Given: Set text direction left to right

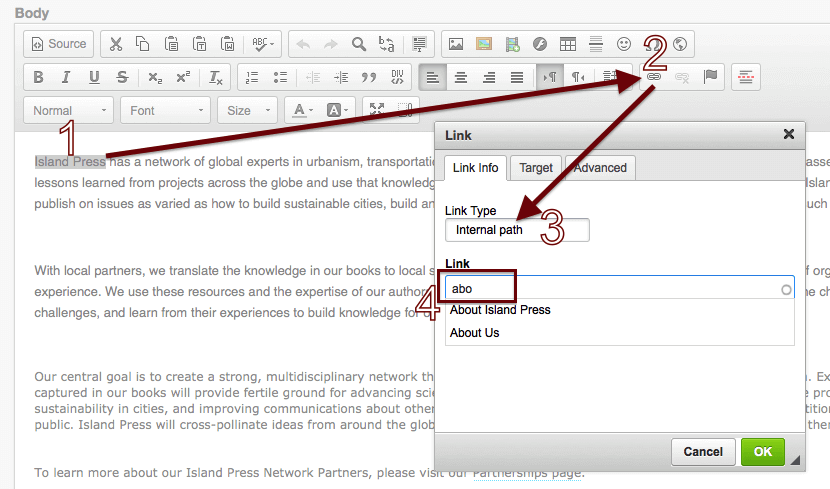Looking at the screenshot, I should 549,77.
